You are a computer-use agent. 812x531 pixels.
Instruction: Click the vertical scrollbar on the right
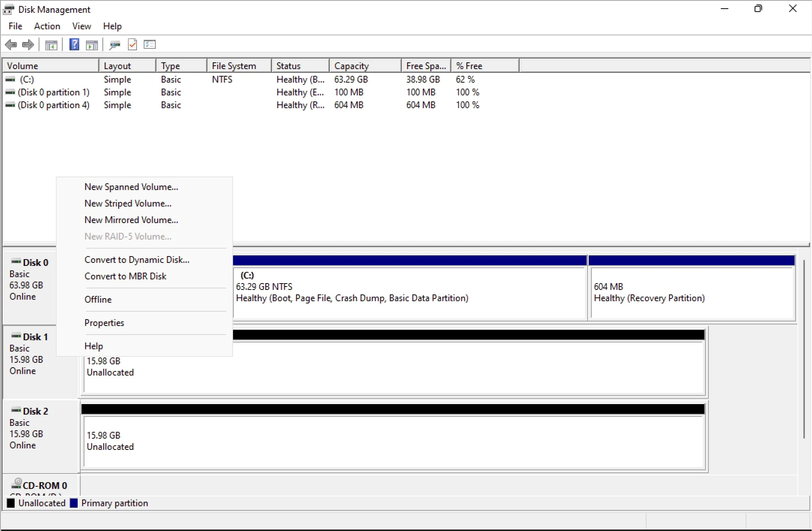pyautogui.click(x=804, y=349)
